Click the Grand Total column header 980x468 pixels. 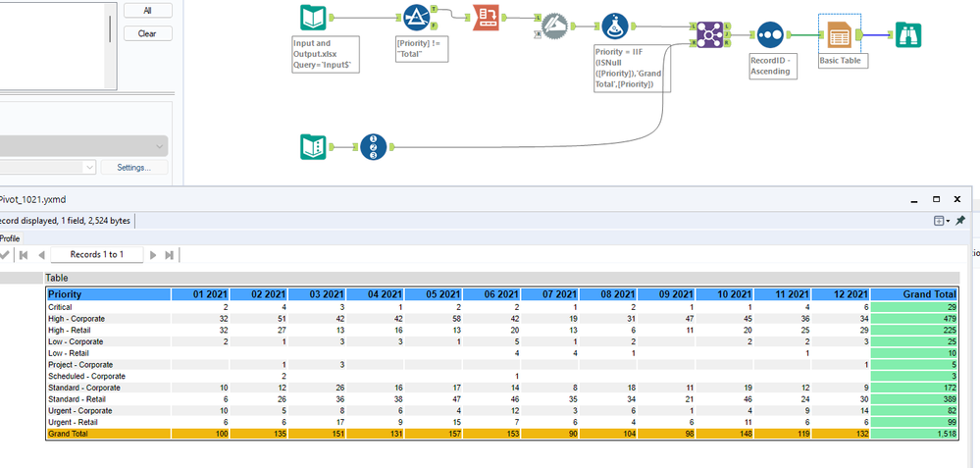pyautogui.click(x=913, y=294)
